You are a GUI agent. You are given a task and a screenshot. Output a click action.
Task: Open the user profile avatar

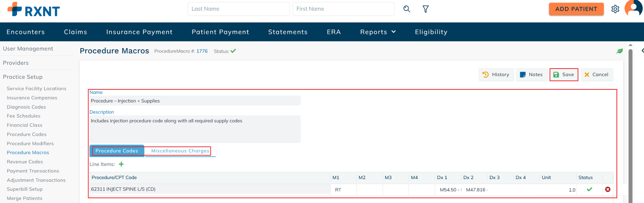pos(633,9)
